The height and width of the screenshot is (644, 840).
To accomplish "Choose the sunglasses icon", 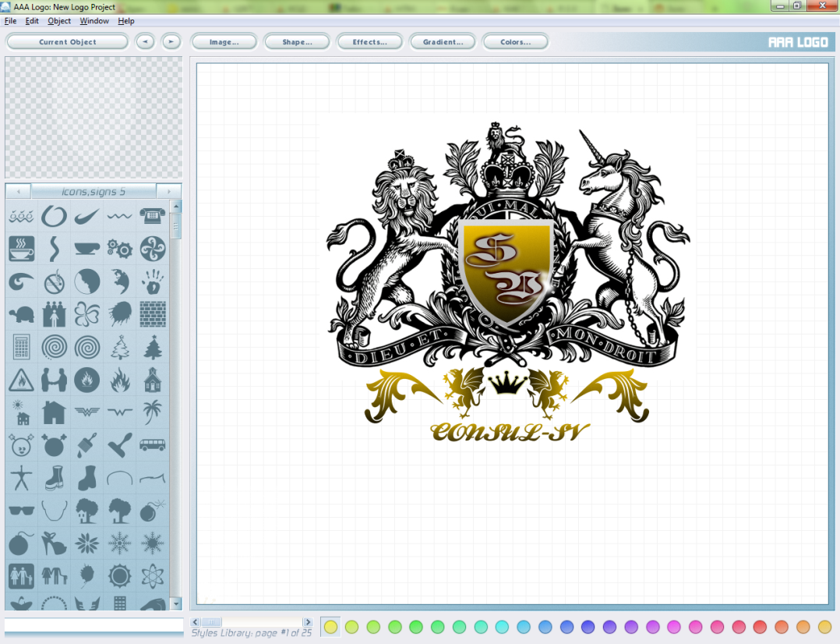I will [22, 510].
